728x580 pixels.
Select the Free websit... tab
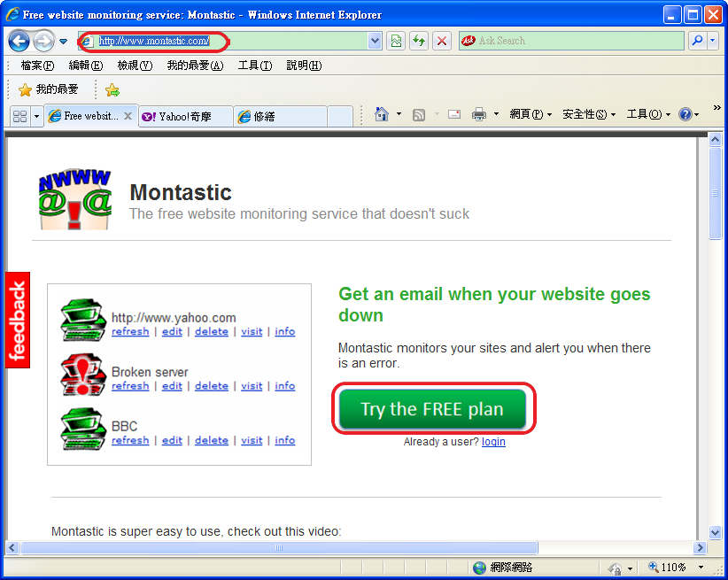91,116
